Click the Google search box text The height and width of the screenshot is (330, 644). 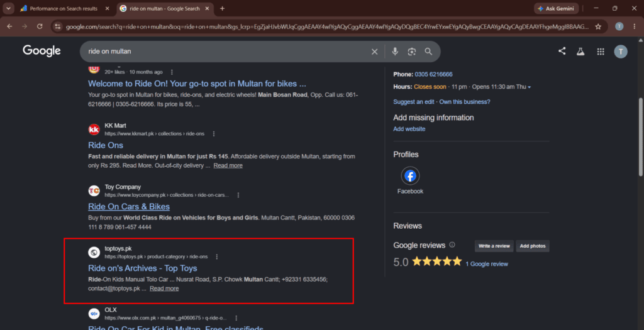pos(109,52)
